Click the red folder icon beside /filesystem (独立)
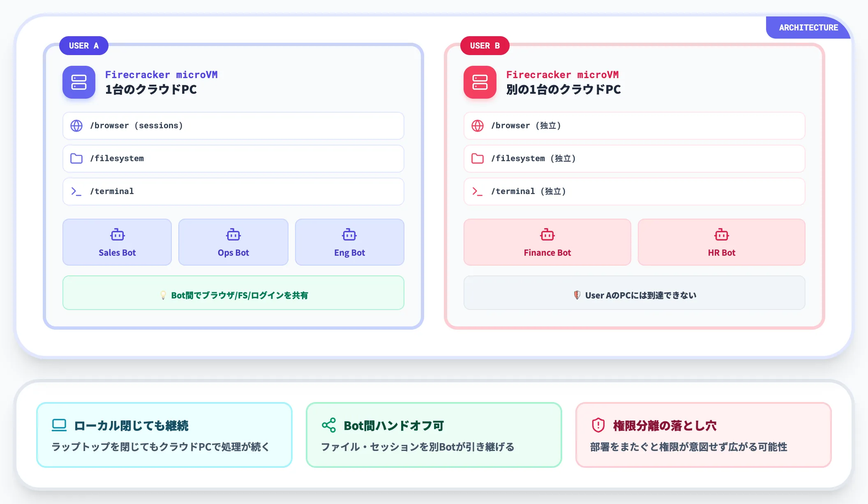This screenshot has width=868, height=504. (478, 159)
